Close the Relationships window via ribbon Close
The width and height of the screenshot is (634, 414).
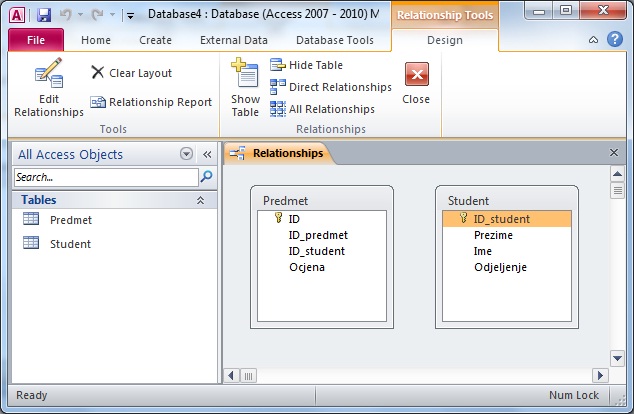click(x=416, y=83)
